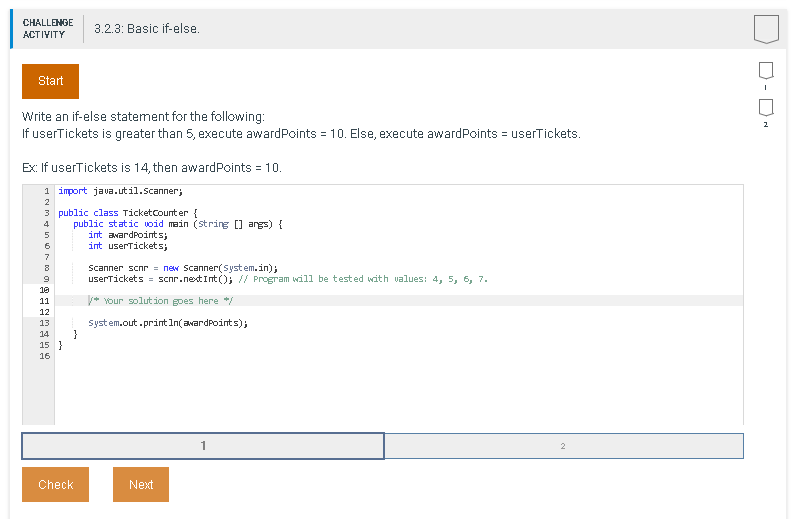Click the 'public class TicketCounter {' line
Image resolution: width=803 pixels, height=519 pixels.
pyautogui.click(x=128, y=213)
